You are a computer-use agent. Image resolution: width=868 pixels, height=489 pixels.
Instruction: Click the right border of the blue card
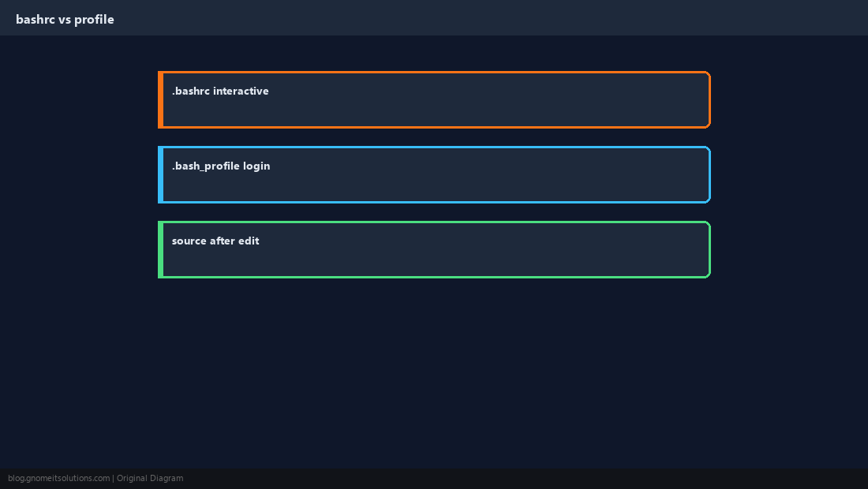(709, 175)
